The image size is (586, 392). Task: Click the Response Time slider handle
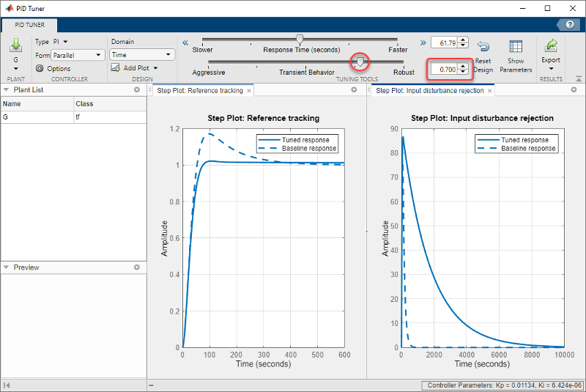(x=300, y=39)
